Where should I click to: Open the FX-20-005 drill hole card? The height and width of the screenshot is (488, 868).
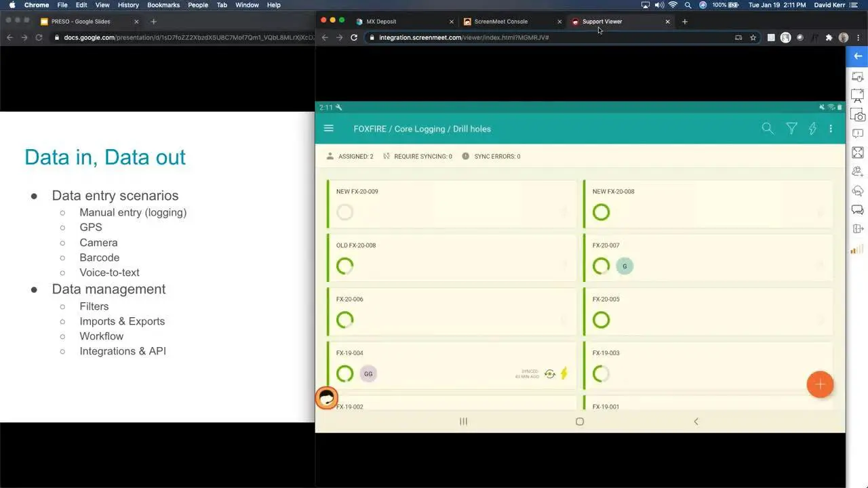coord(707,312)
